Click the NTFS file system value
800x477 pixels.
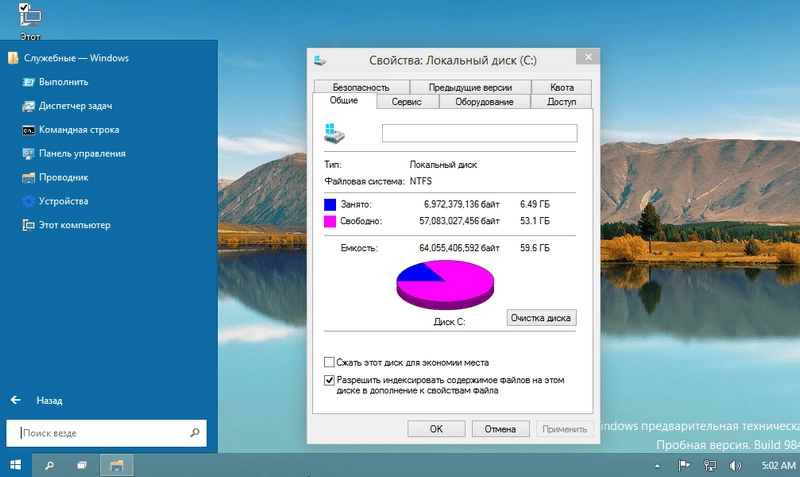(x=421, y=181)
